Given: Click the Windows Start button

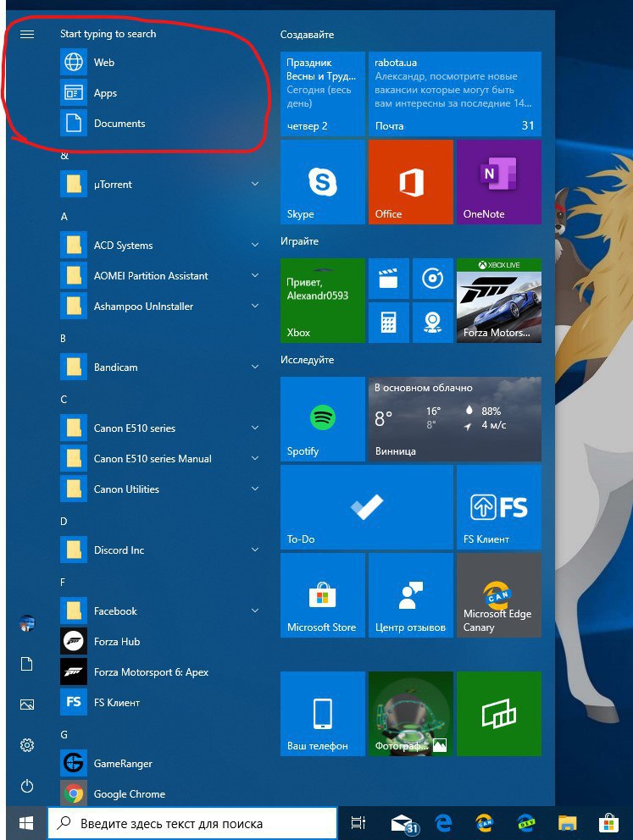Looking at the screenshot, I should click(x=25, y=823).
